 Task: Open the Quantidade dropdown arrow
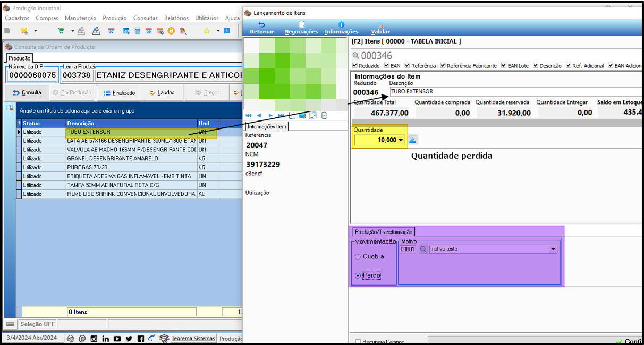(401, 140)
